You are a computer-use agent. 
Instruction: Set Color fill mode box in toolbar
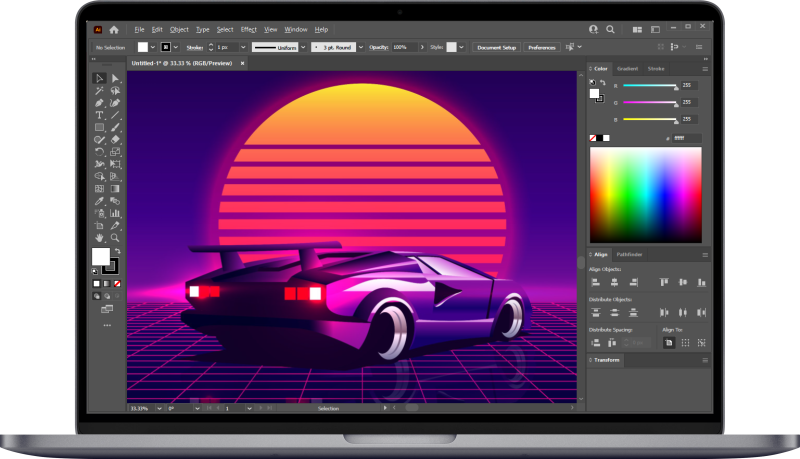(96, 284)
